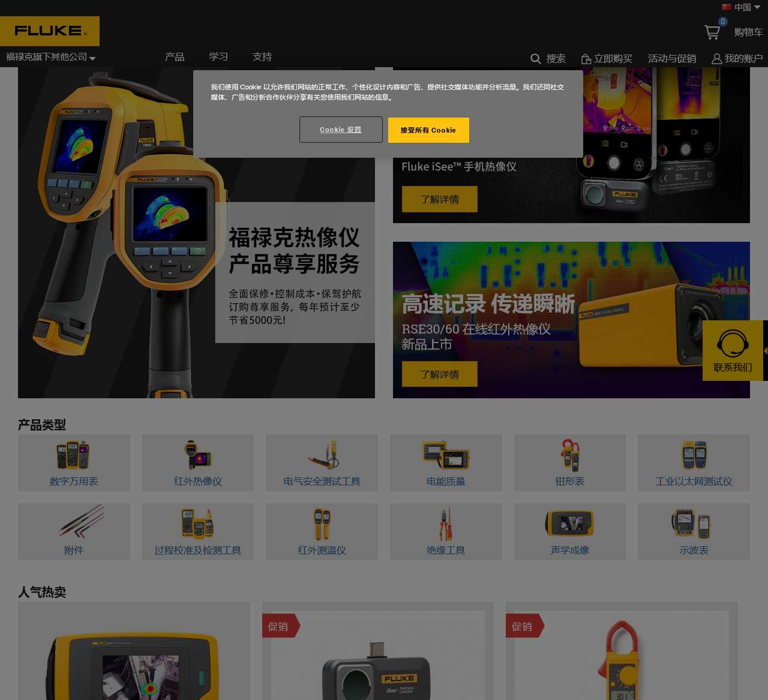Image resolution: width=768 pixels, height=700 pixels.
Task: Choose the clamp meter category icon
Action: (569, 455)
